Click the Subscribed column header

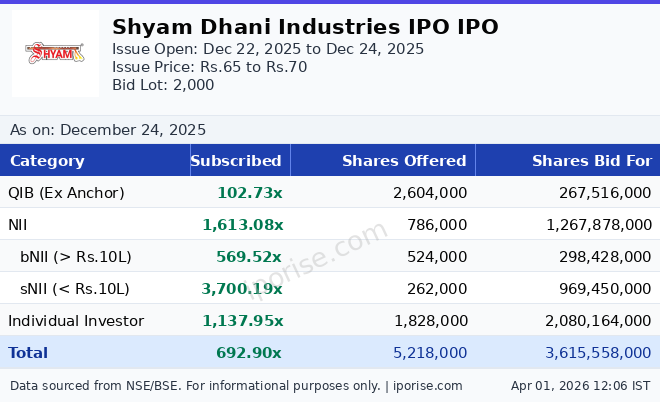tap(236, 161)
